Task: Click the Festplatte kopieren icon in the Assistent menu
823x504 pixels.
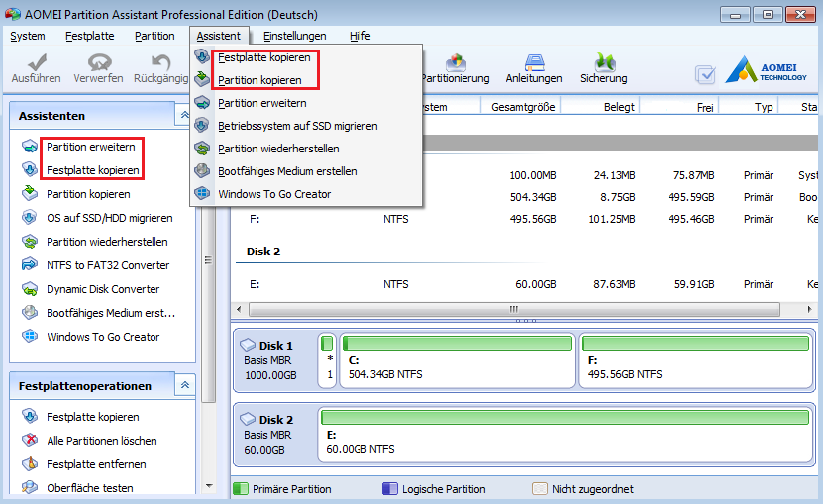Action: tap(202, 56)
